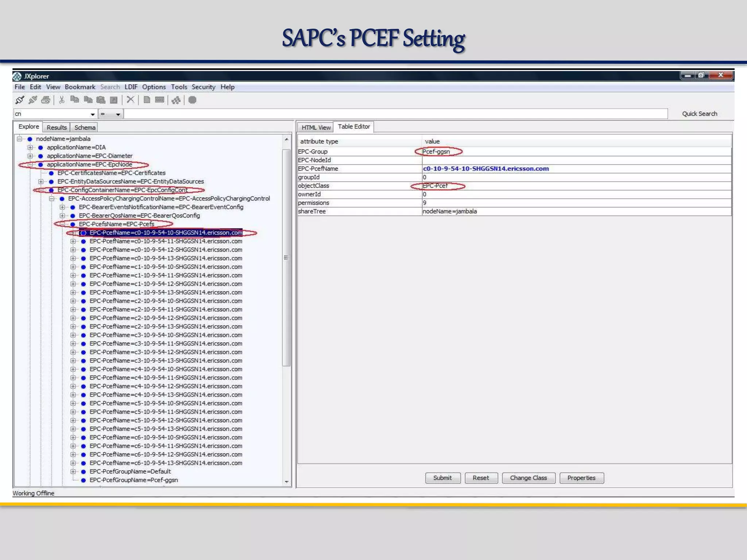Click the Copy DN icon after scissors
The width and height of the screenshot is (747, 560).
(x=75, y=100)
